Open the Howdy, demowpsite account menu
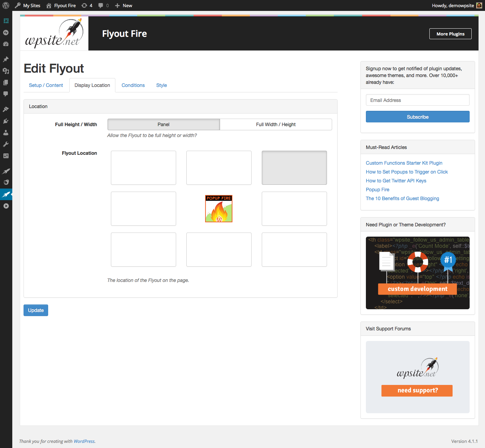The image size is (485, 448). 457,5
